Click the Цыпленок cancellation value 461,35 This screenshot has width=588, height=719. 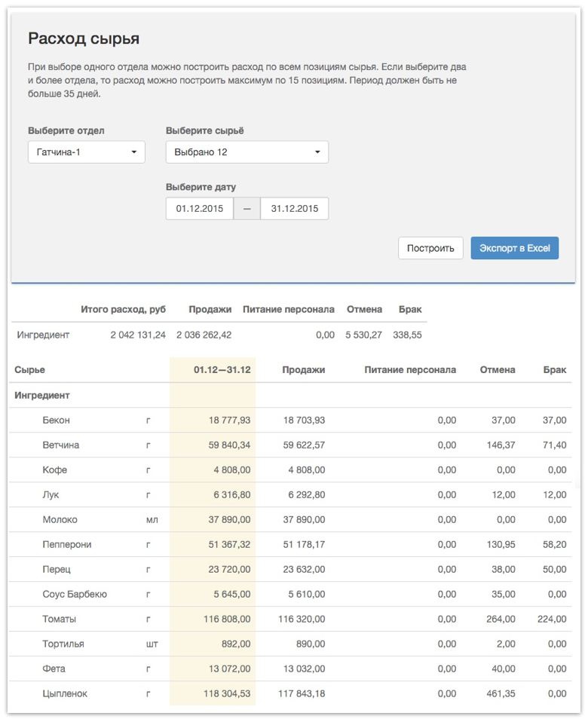tap(501, 693)
